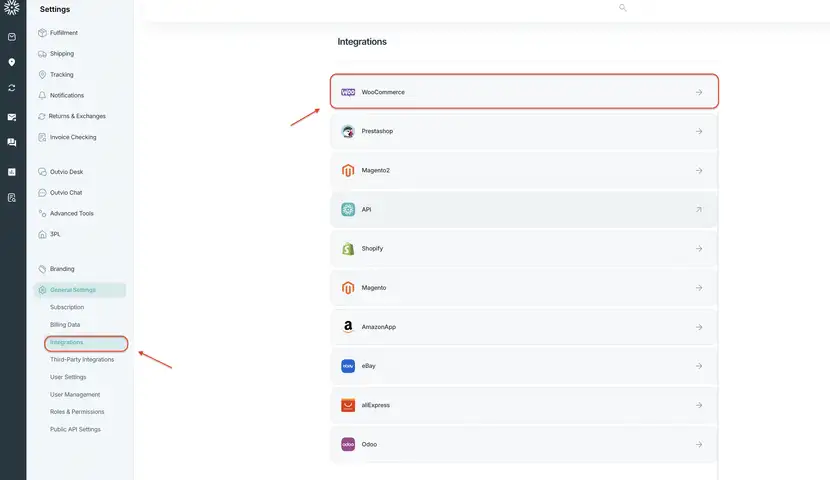Click the Prestashop logo icon
The height and width of the screenshot is (480, 830).
348,131
